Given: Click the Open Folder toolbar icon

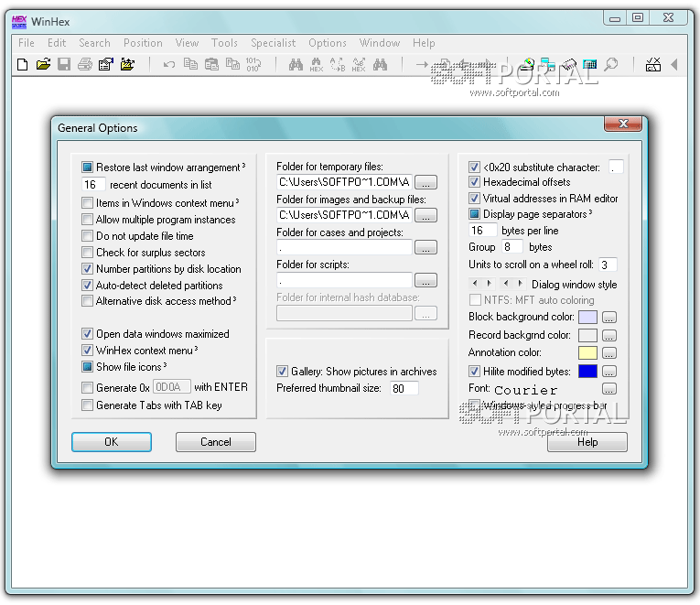Looking at the screenshot, I should [127, 65].
